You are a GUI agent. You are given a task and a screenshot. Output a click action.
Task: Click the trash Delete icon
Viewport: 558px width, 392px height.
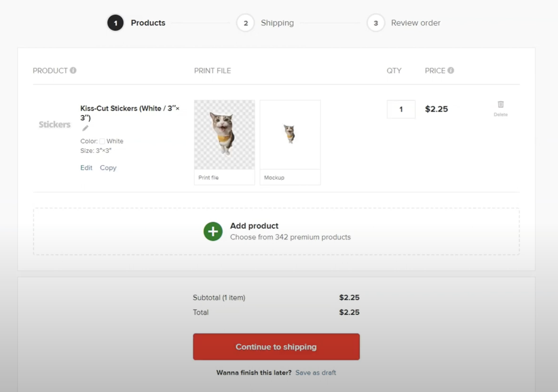coord(500,105)
